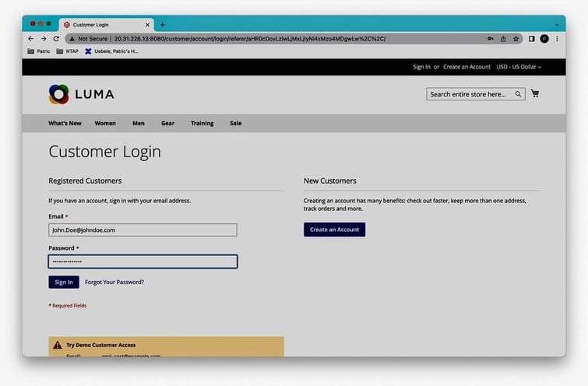Open the NTAP bookmarks folder

(x=68, y=51)
